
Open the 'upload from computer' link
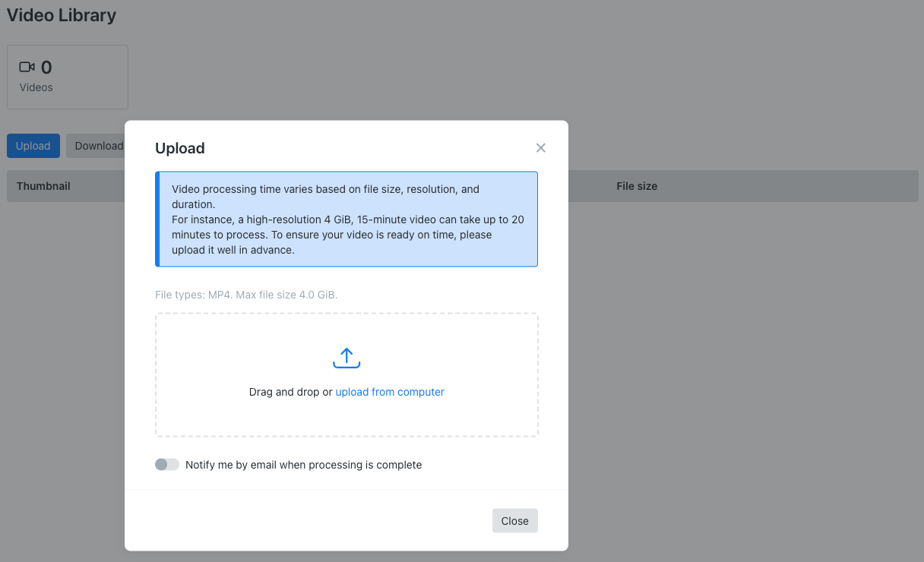click(x=389, y=392)
